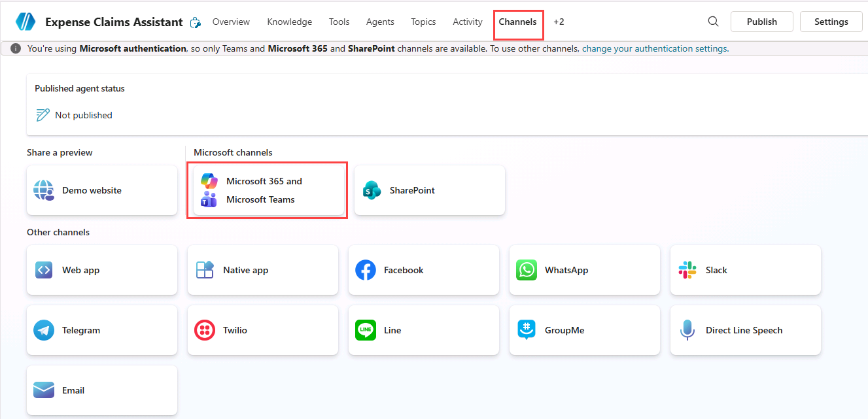Viewport: 868px width, 419px height.
Task: Open the Topics tab
Action: (x=423, y=22)
